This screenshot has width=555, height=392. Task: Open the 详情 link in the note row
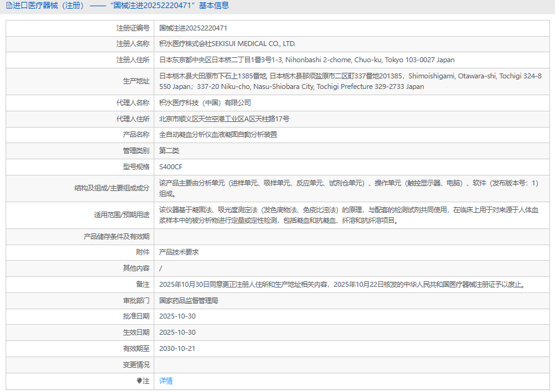click(166, 381)
